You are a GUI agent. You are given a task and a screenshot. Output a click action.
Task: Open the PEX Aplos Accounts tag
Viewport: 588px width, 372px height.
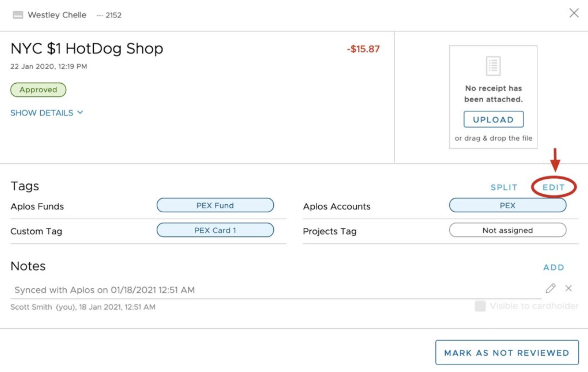click(507, 205)
